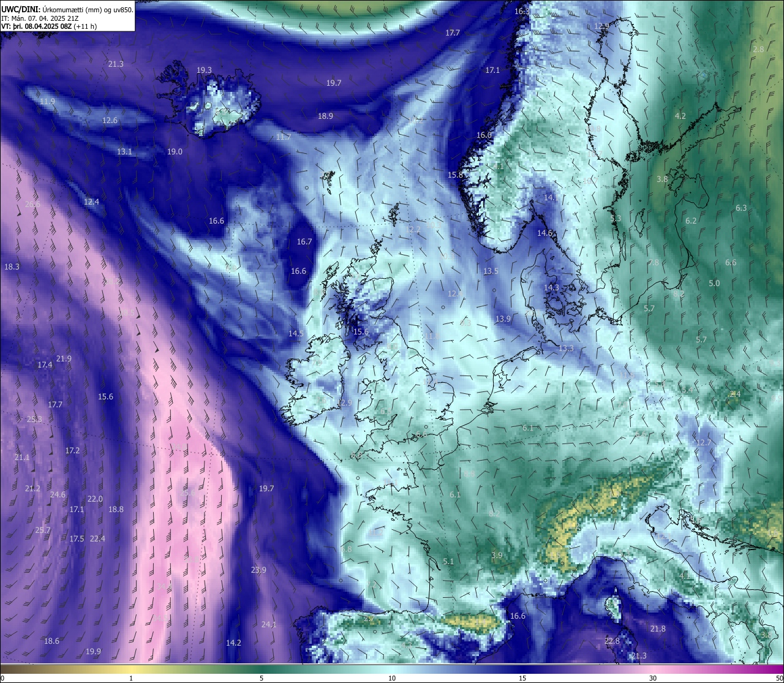
Task: Click the 19.0 value south of Iceland
Action: point(175,151)
